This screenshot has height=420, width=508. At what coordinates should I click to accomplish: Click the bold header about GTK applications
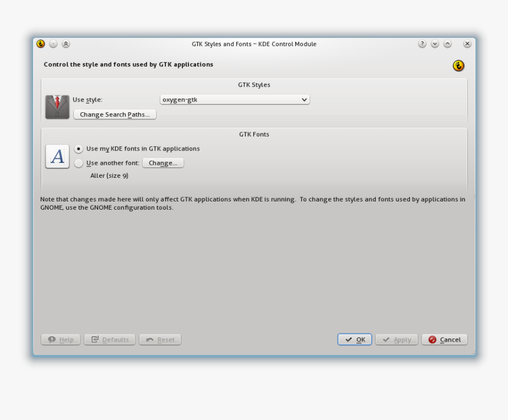tap(129, 64)
